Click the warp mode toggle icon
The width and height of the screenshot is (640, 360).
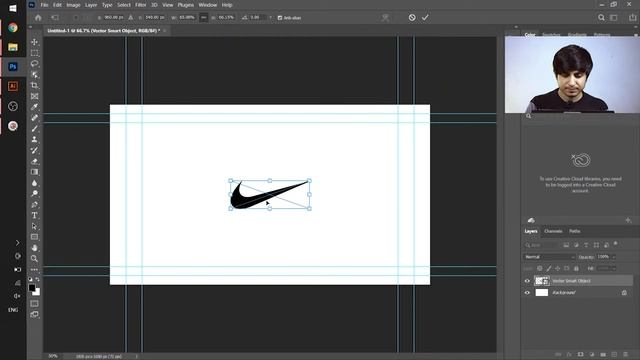pyautogui.click(x=385, y=18)
